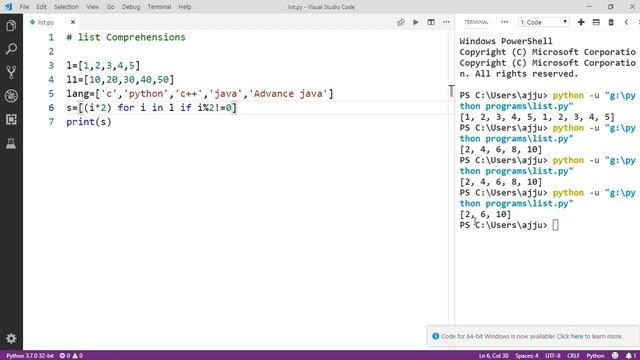Click terminal output [2, 6, 10]
This screenshot has width=640, height=360.
[485, 214]
